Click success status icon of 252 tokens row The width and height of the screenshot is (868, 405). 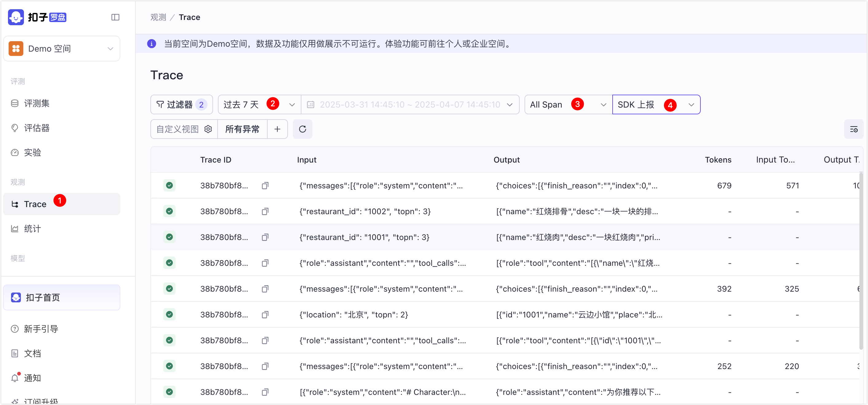[x=169, y=366]
